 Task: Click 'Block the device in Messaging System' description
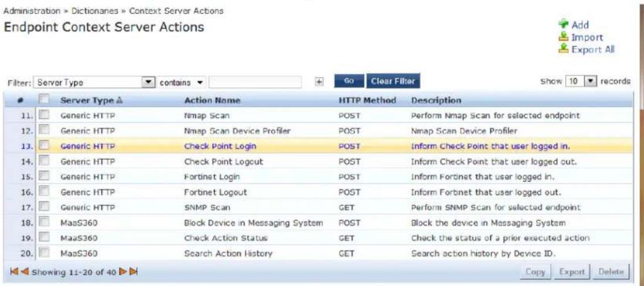[489, 222]
